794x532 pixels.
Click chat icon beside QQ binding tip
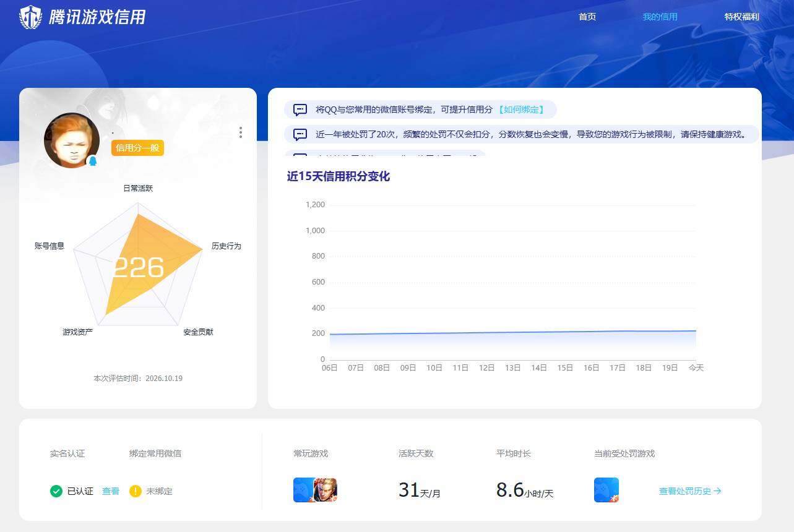click(x=300, y=110)
